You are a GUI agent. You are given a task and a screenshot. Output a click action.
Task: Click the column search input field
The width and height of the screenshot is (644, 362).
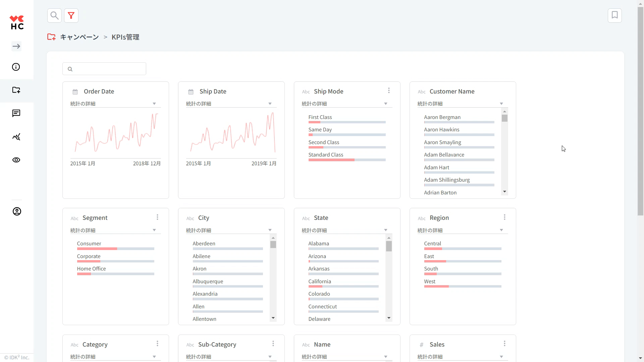[x=107, y=69]
